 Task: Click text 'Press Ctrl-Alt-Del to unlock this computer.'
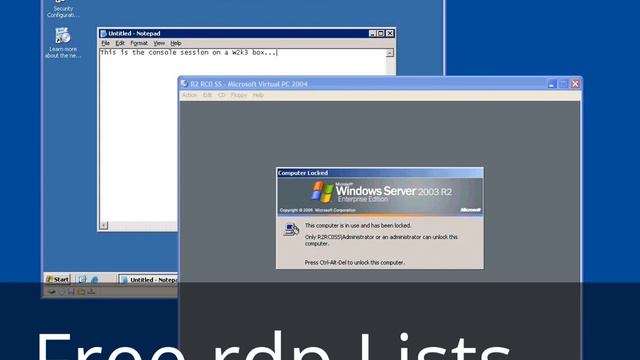tap(355, 262)
